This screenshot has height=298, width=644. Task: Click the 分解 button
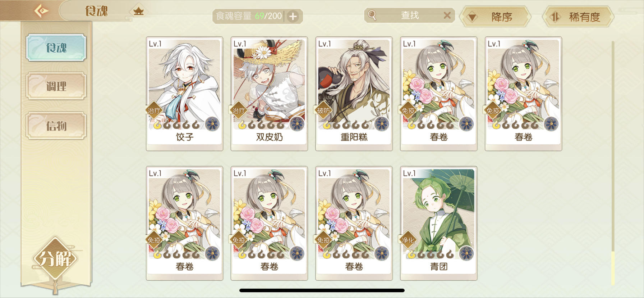[55, 258]
